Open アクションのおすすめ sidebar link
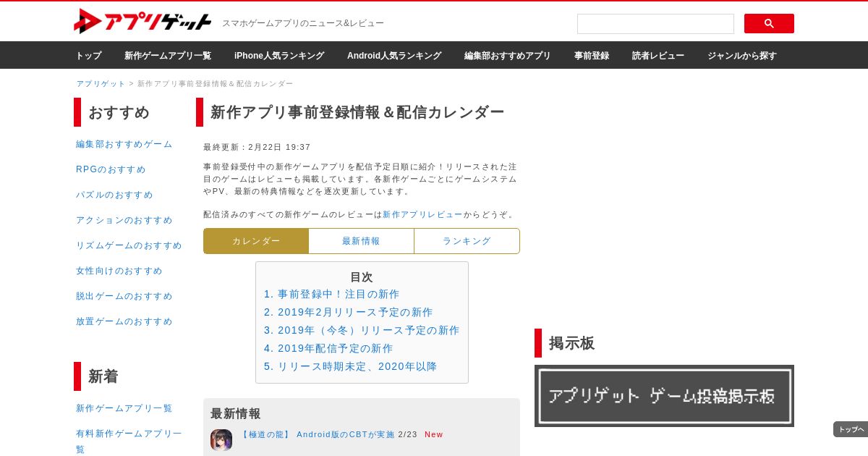 coord(124,220)
